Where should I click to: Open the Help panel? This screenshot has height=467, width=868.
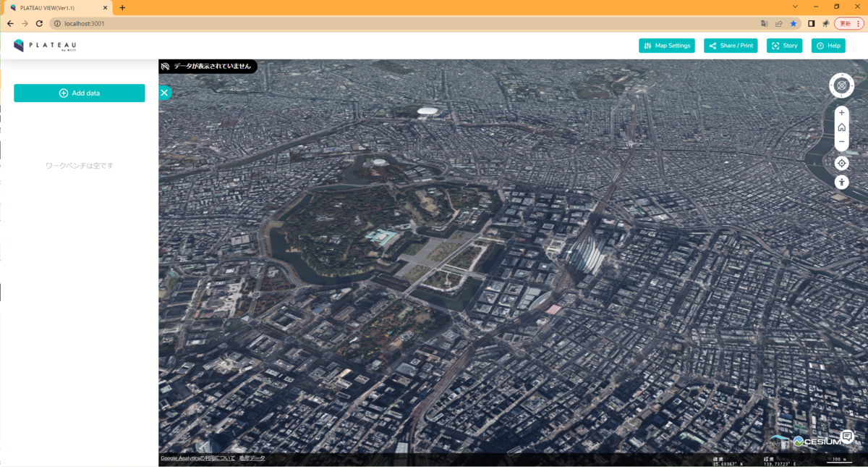(x=828, y=46)
